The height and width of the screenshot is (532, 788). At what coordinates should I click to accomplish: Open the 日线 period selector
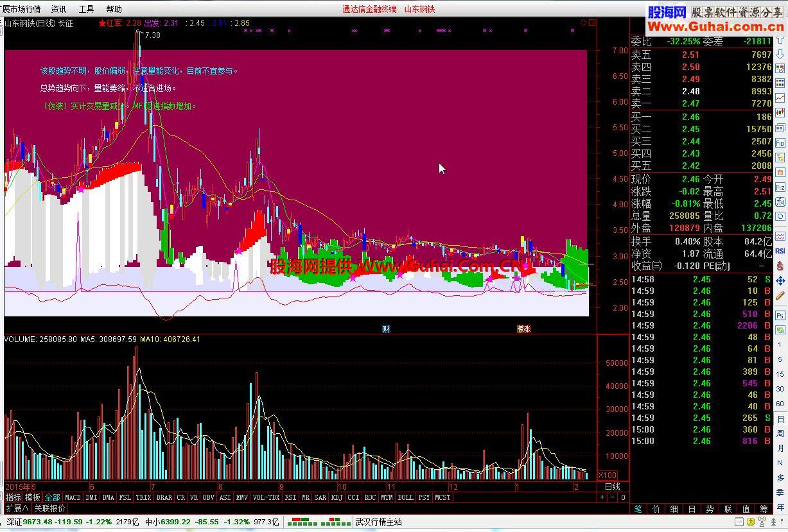click(x=613, y=486)
